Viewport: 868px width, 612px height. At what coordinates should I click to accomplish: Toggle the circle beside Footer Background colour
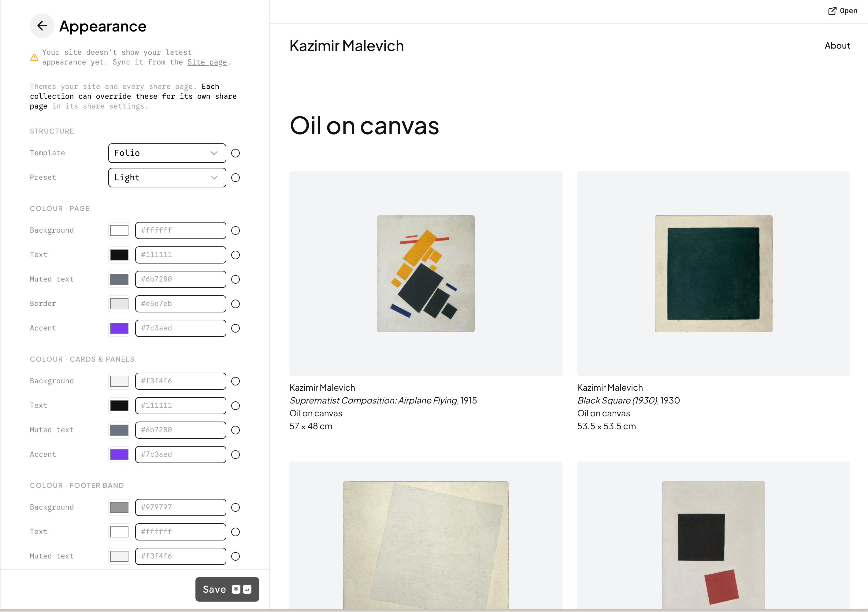236,507
